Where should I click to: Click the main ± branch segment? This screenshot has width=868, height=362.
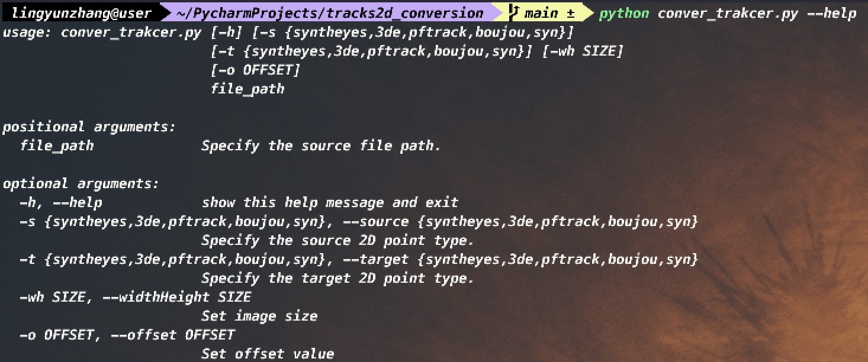tap(548, 13)
